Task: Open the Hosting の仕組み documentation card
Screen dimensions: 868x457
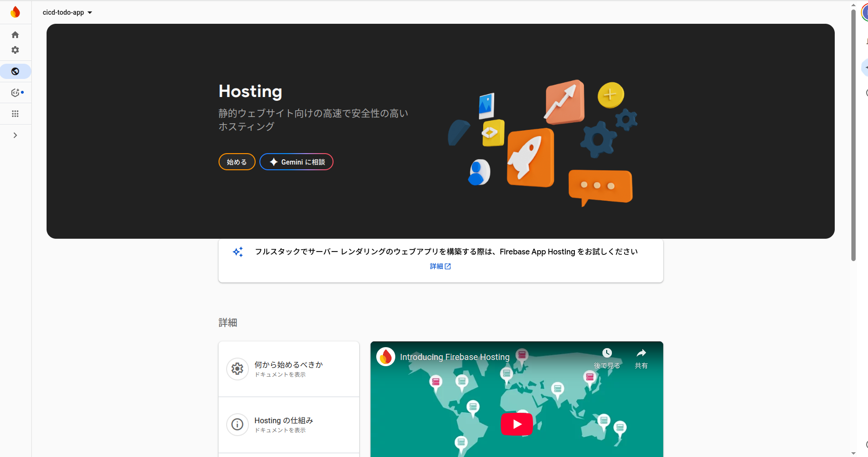Action: click(x=289, y=425)
